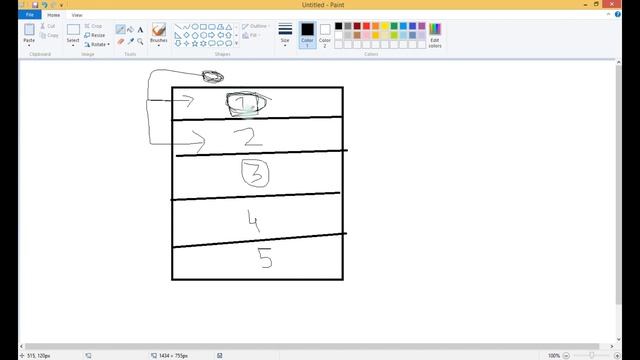Choose the Down arrow shape
Screen dimensions: 640x360
coord(178,43)
